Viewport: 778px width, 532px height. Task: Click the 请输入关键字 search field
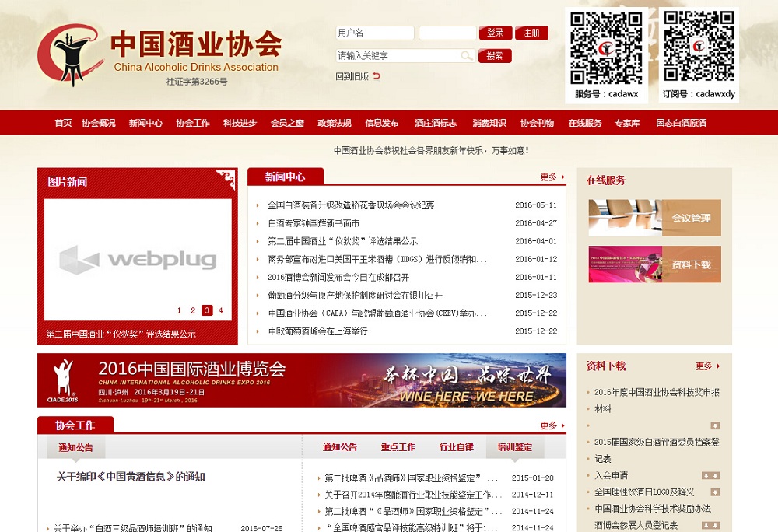pos(405,55)
